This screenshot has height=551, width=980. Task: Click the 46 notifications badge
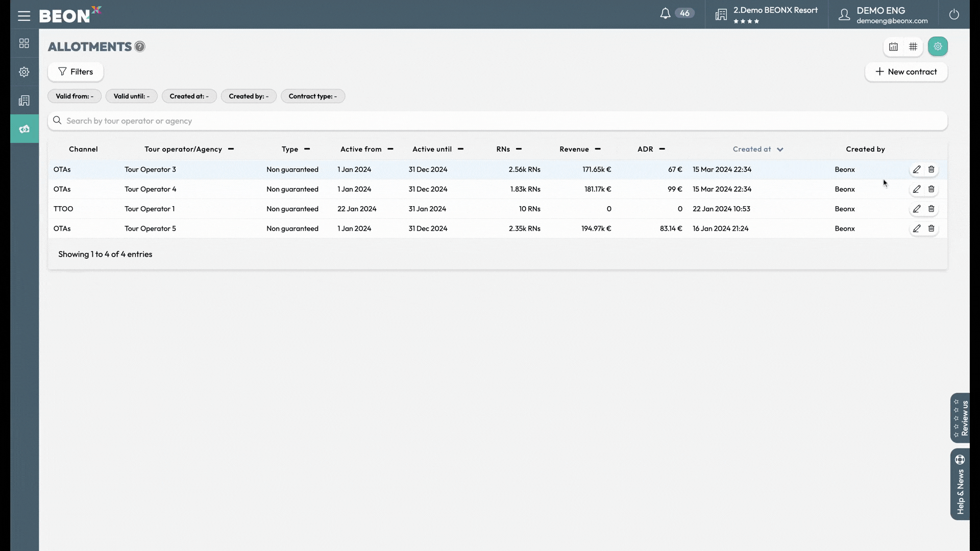click(684, 13)
